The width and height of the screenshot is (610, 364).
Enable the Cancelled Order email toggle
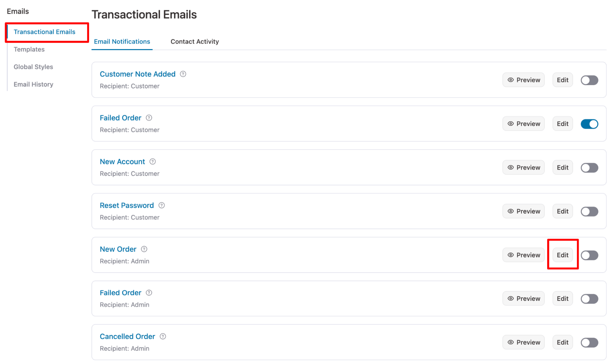pos(589,342)
